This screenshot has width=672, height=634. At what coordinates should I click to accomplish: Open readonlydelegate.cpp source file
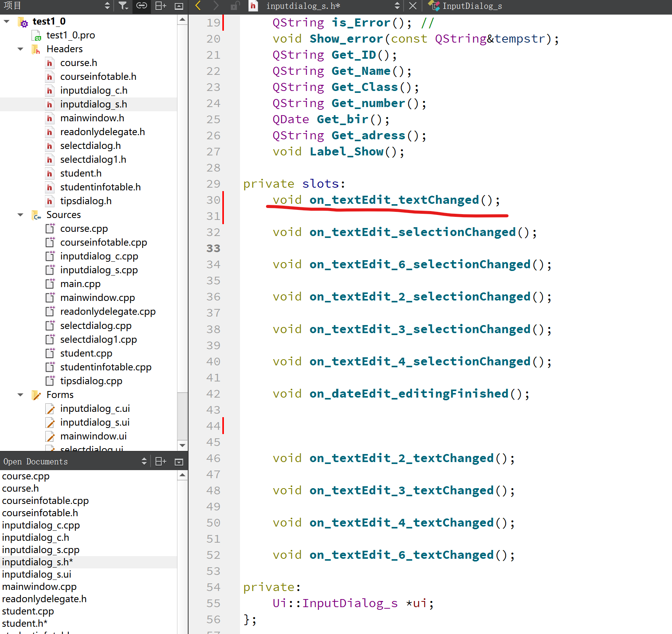click(108, 312)
